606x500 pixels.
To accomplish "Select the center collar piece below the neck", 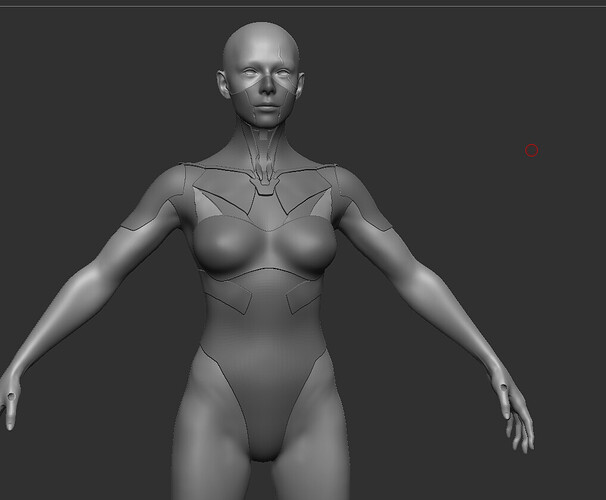I will (x=264, y=182).
